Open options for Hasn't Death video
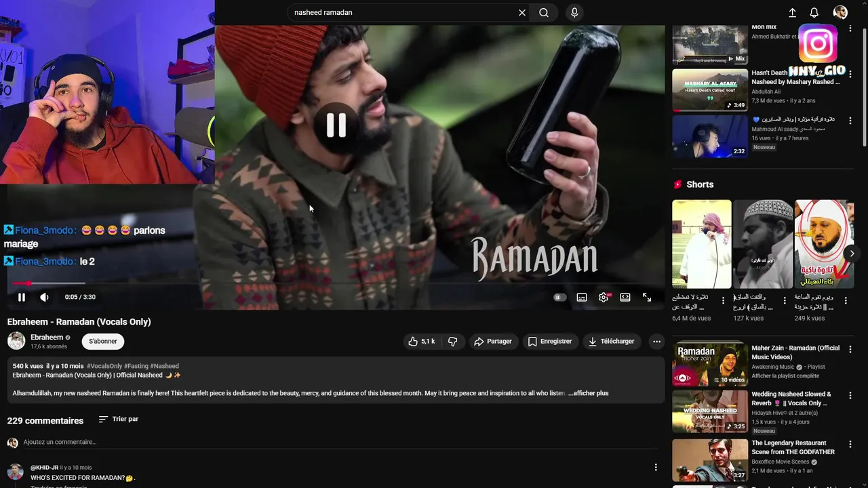The image size is (868, 488). coord(850,73)
